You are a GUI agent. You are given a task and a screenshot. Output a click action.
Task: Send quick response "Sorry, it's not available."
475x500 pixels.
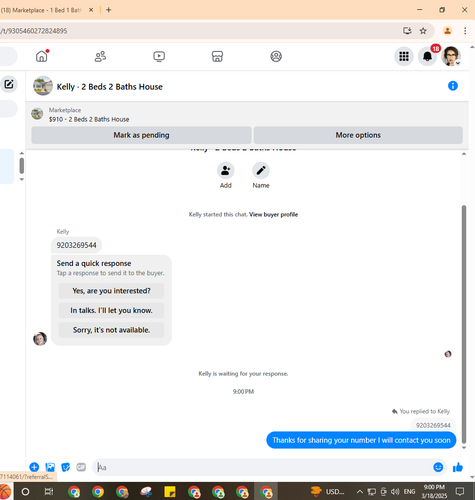click(x=111, y=330)
